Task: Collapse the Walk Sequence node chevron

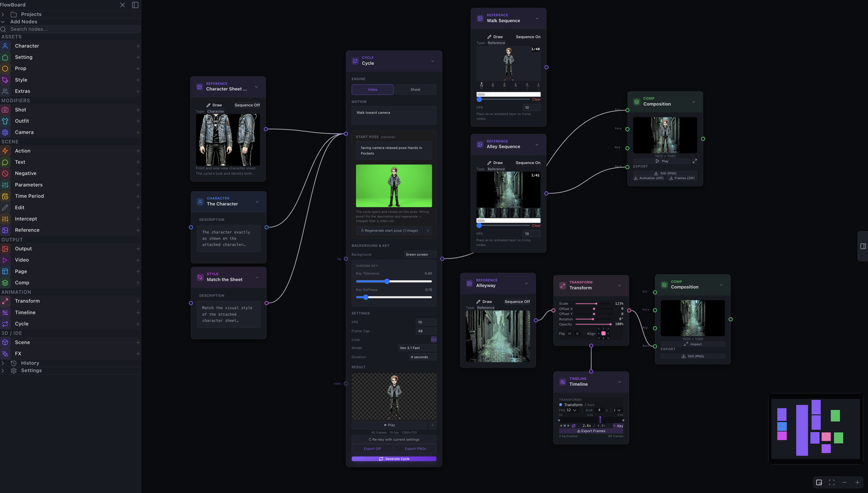Action: pyautogui.click(x=537, y=18)
